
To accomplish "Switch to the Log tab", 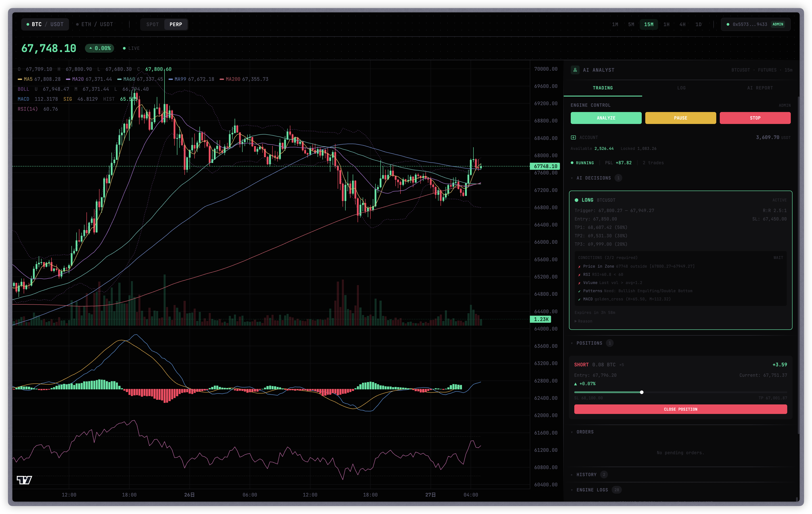I will click(681, 88).
